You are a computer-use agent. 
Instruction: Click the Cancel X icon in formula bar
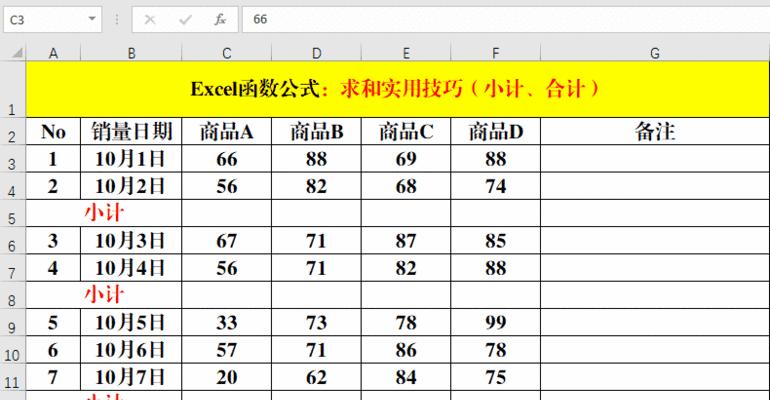pos(150,20)
